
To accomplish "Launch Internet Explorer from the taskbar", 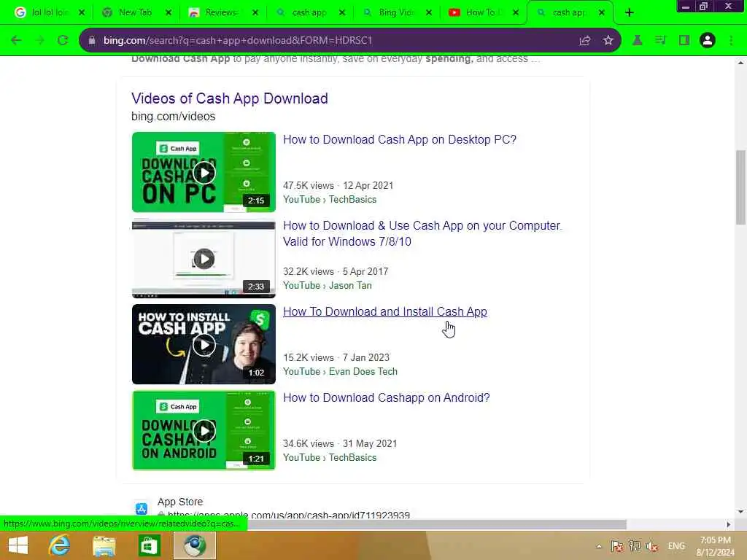I will (59, 545).
